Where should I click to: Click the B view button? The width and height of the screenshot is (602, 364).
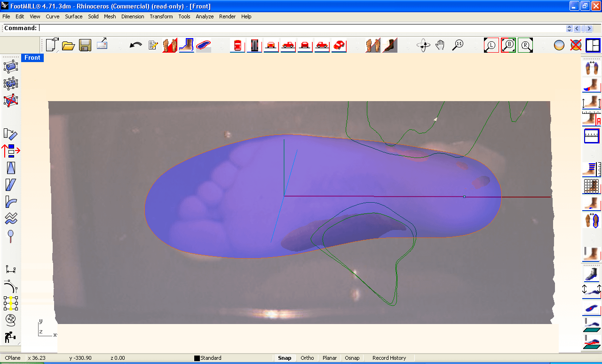point(508,45)
